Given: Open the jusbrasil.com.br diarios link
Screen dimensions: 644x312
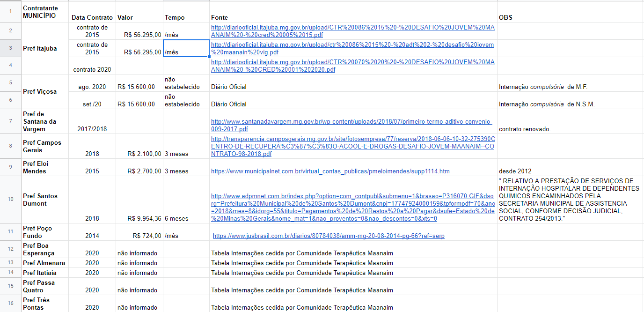Looking at the screenshot, I should tap(329, 236).
